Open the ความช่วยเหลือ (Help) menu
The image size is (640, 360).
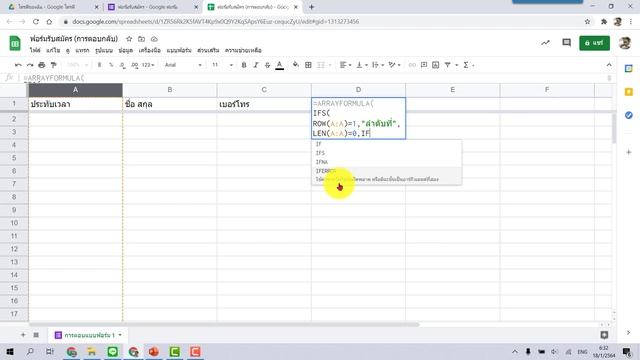(243, 50)
